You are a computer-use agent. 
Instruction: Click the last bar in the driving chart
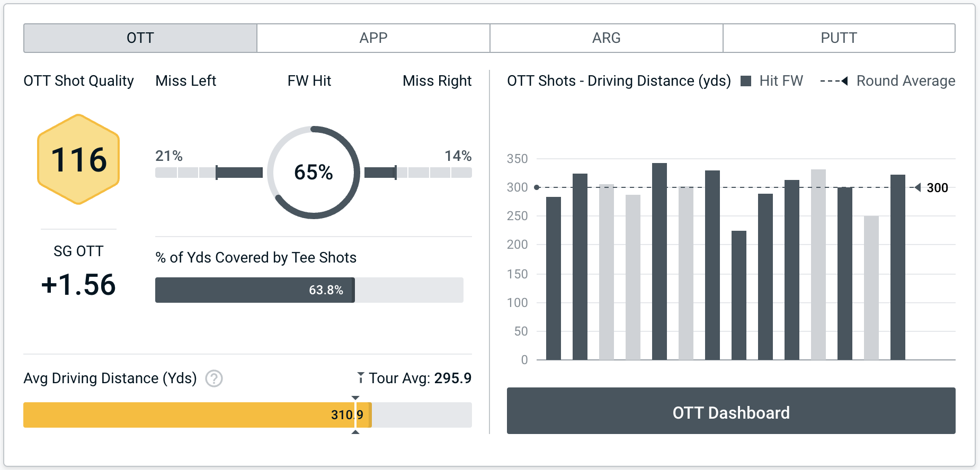[x=898, y=267]
